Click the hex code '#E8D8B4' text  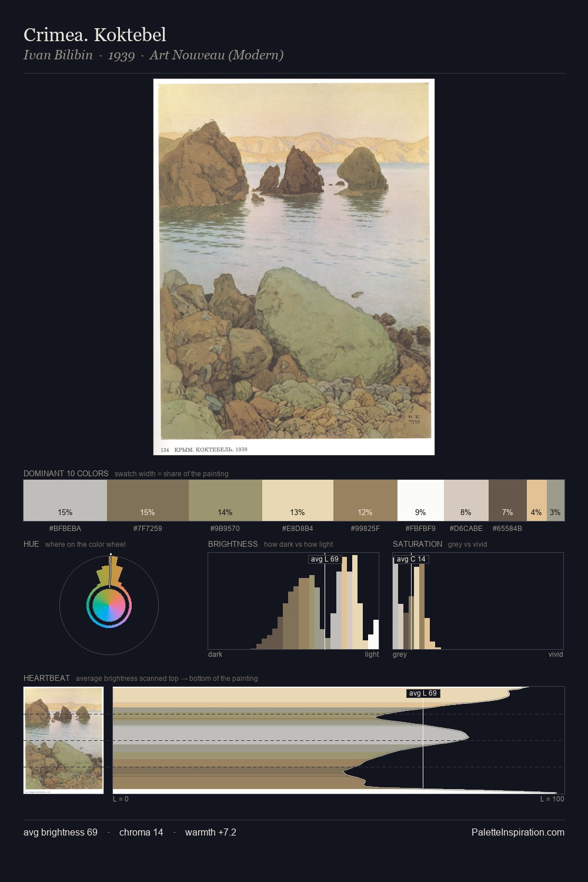point(298,529)
